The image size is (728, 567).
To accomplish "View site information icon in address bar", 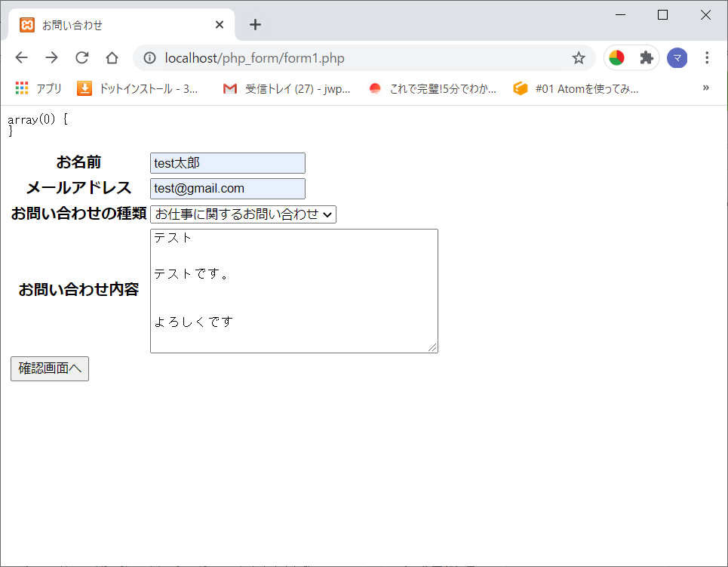I will coord(149,57).
